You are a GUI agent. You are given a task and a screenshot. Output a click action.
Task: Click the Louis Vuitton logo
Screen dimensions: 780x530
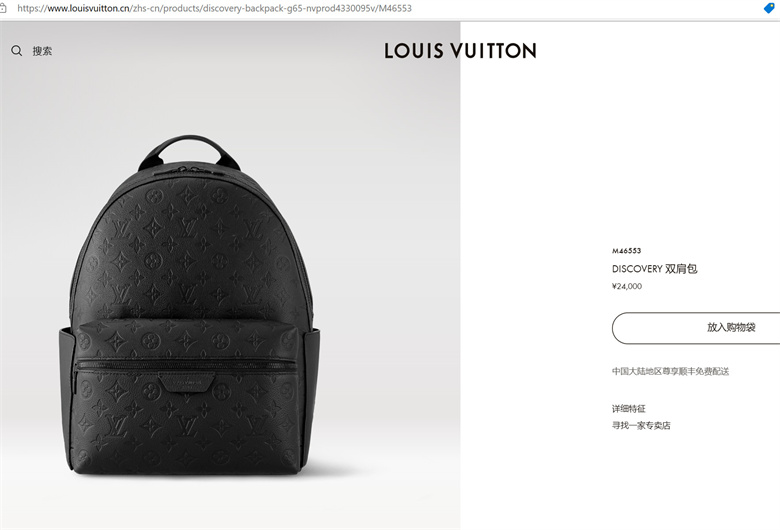click(460, 51)
